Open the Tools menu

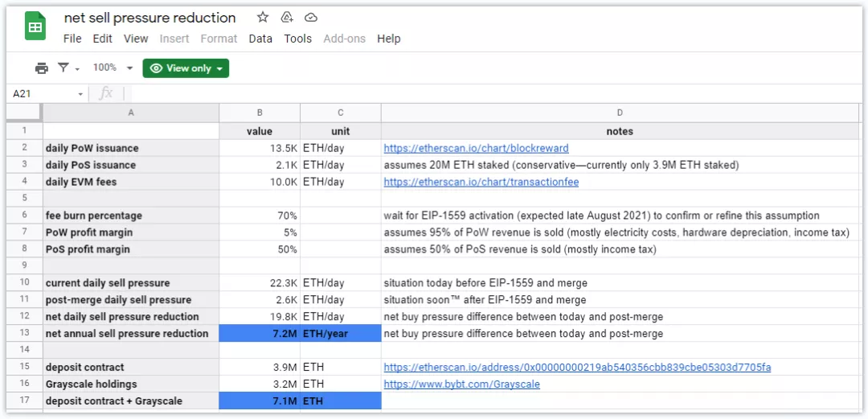297,39
